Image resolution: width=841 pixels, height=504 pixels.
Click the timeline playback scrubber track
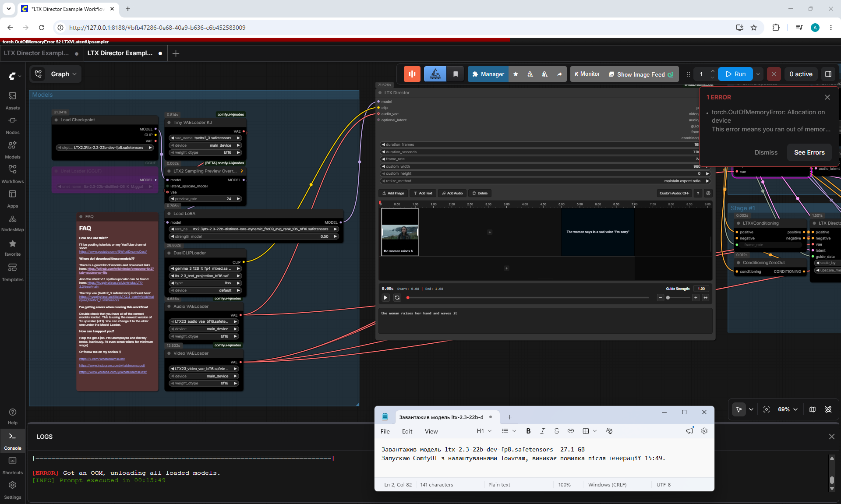528,298
